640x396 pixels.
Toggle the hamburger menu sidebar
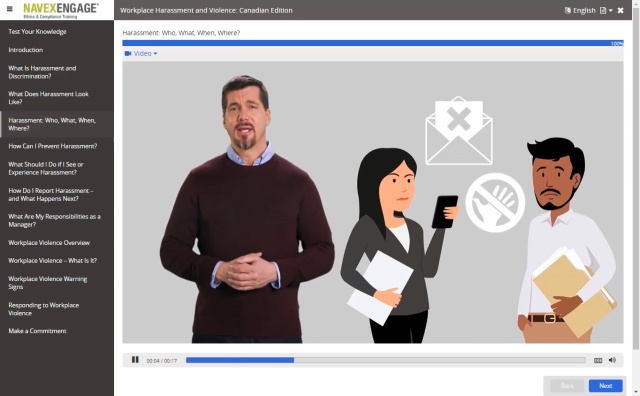point(10,9)
